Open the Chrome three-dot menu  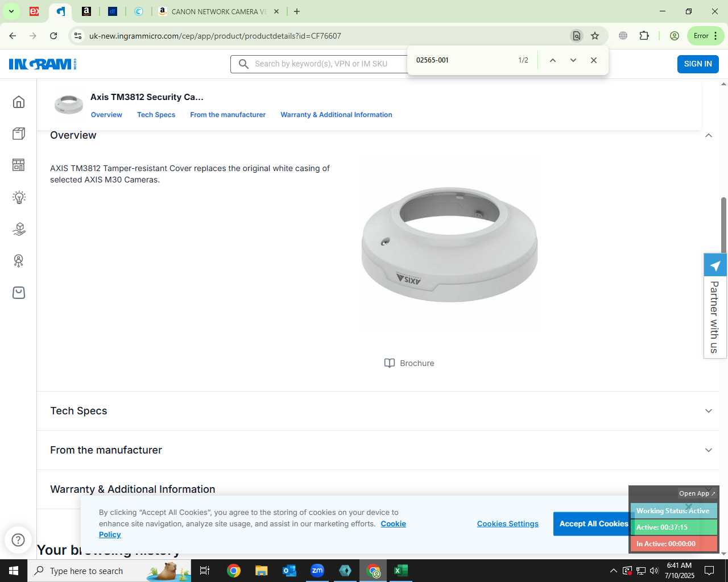click(x=715, y=36)
